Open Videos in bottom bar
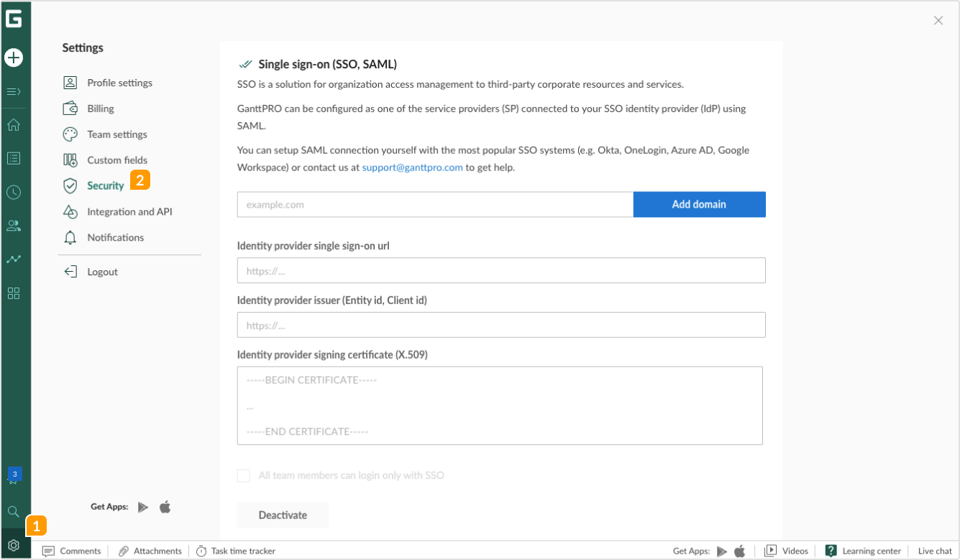The image size is (960, 560). tap(786, 551)
